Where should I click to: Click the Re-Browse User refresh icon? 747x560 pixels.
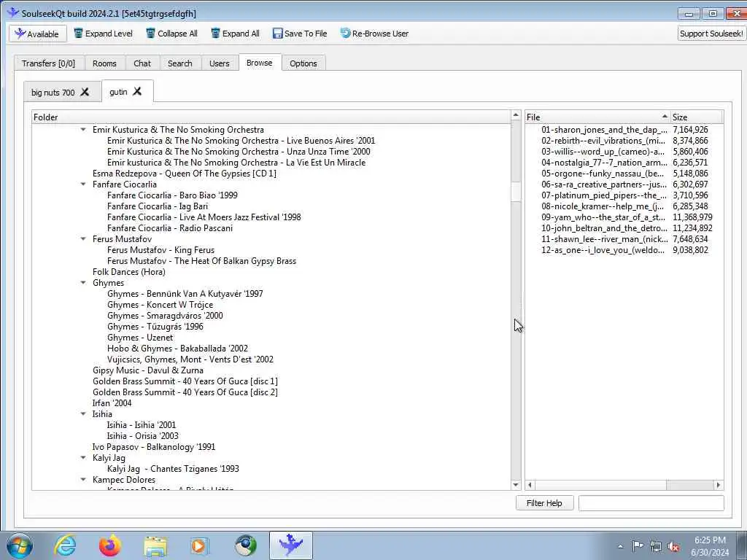point(345,34)
